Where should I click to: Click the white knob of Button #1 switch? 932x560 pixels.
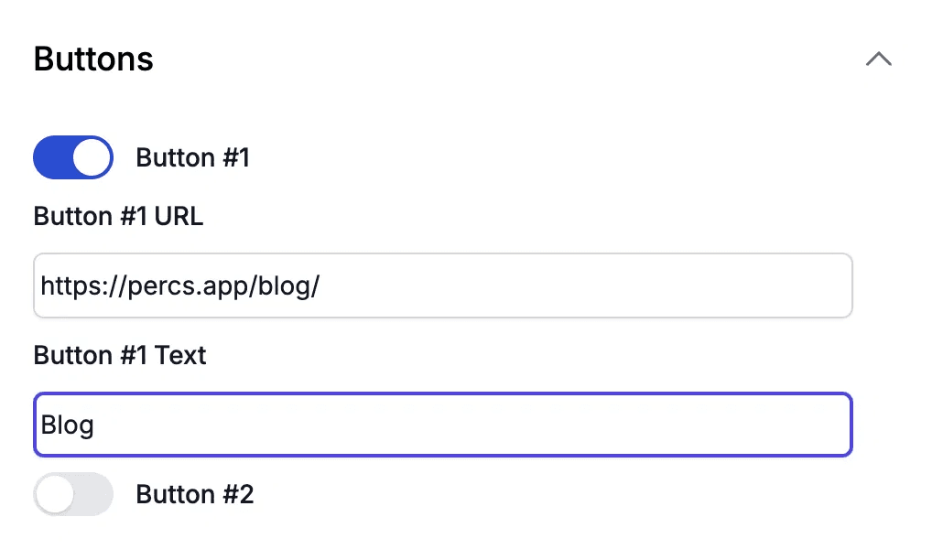92,157
